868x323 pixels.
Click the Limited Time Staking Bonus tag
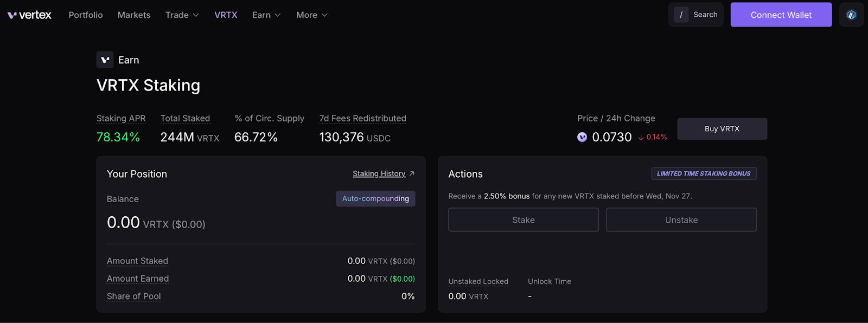click(x=704, y=174)
